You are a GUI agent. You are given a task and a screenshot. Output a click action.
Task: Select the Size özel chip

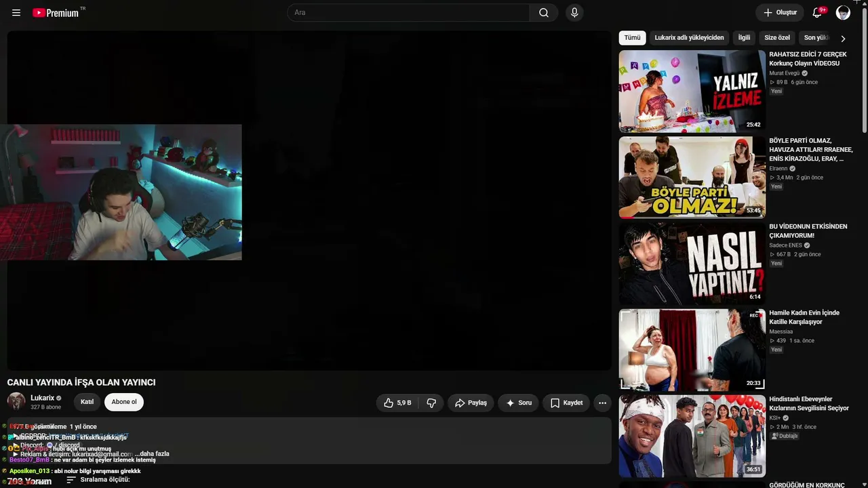pos(777,38)
